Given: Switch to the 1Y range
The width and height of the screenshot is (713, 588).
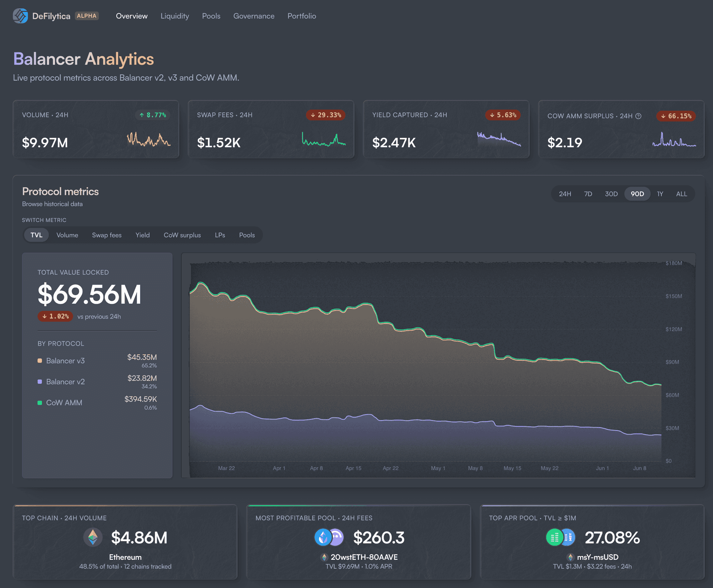Looking at the screenshot, I should [660, 194].
